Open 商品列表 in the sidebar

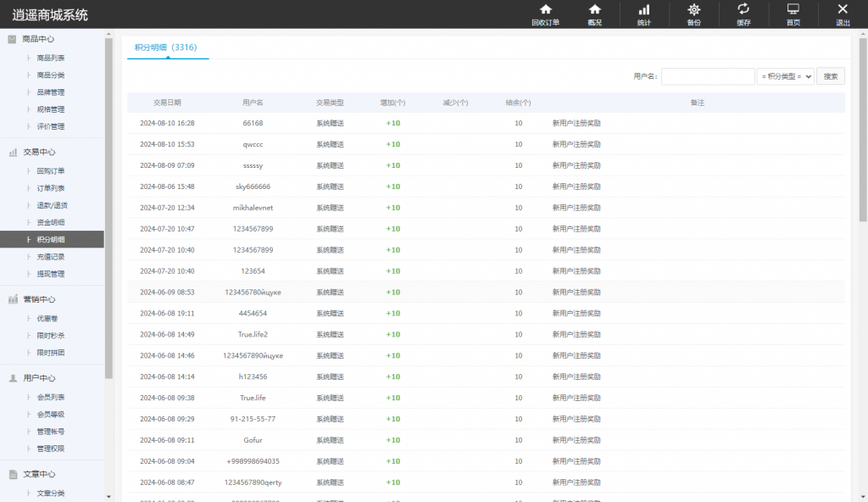point(51,58)
